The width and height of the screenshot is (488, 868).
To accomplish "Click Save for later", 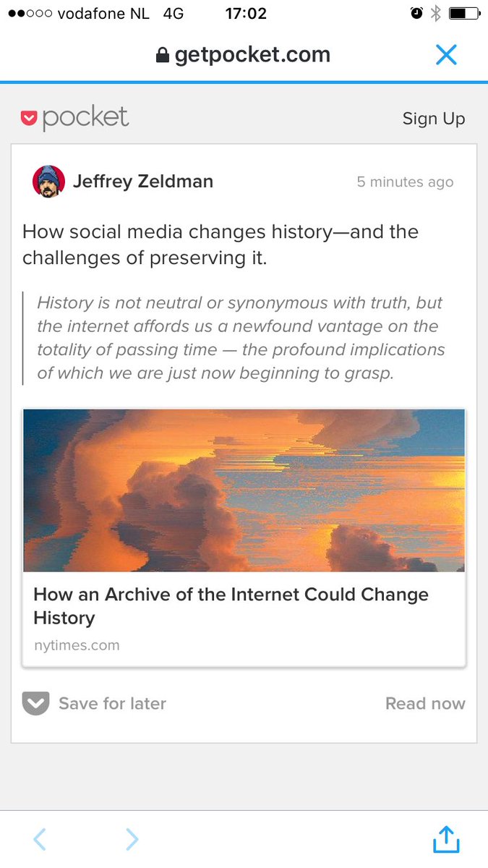I will (112, 704).
